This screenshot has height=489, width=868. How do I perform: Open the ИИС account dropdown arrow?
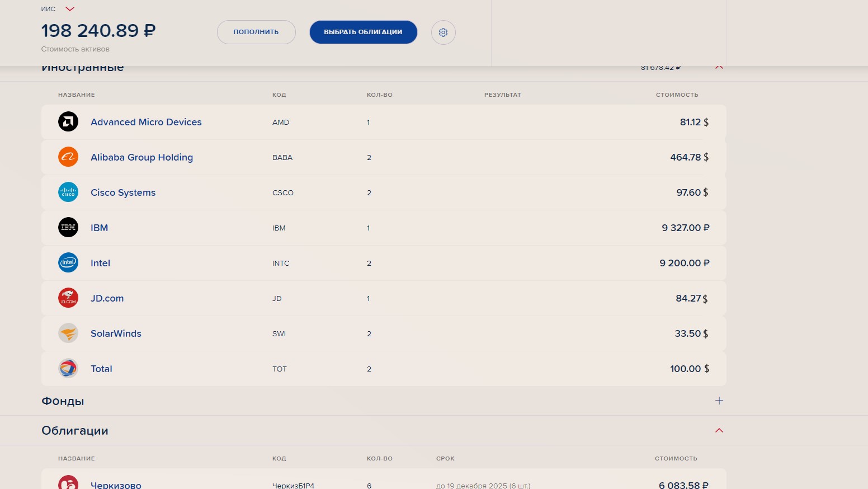coord(70,9)
